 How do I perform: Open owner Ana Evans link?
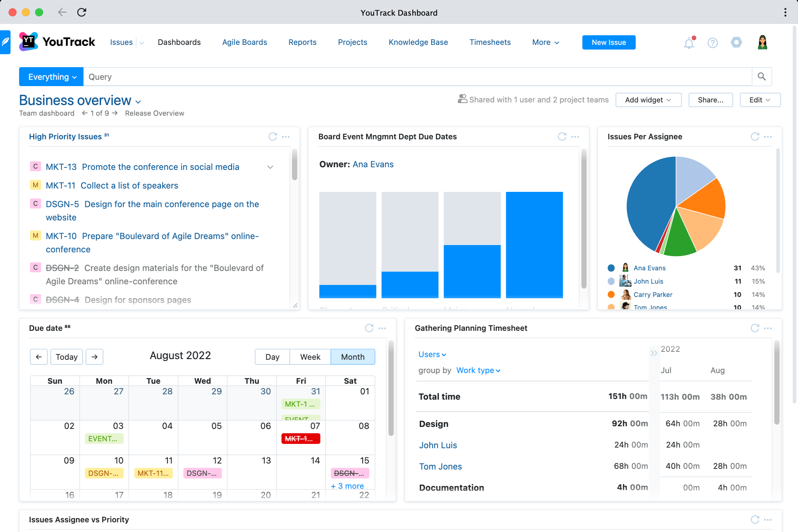(373, 165)
